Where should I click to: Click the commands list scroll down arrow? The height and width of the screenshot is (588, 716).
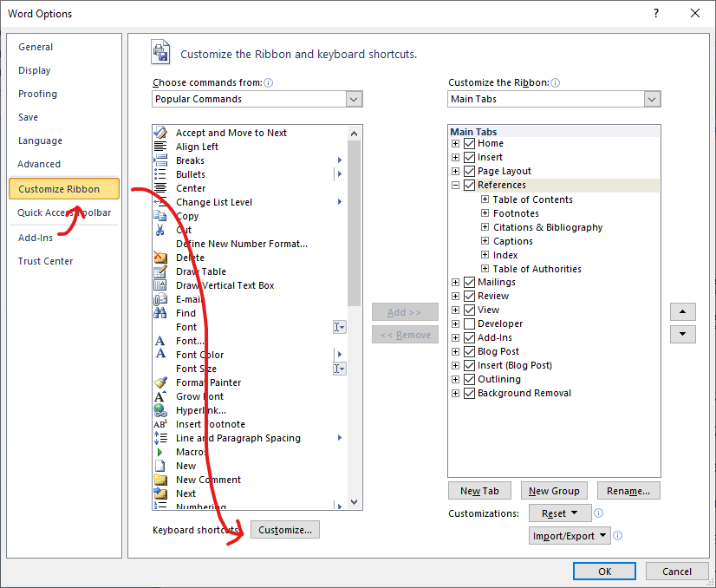[354, 501]
